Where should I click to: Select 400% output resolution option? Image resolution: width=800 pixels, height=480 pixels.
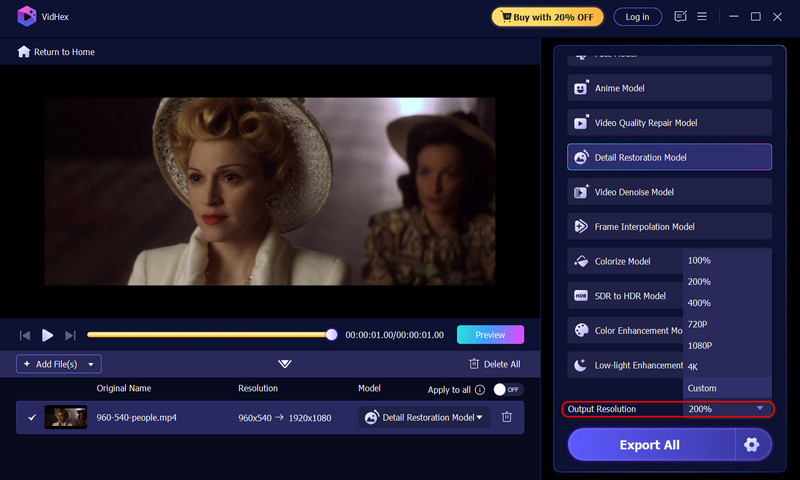pos(727,303)
